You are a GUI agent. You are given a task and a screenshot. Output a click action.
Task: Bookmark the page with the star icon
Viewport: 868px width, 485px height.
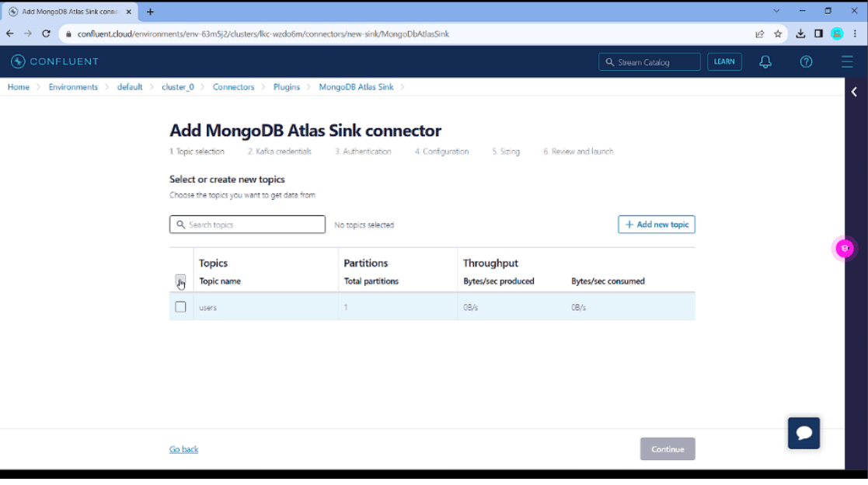pyautogui.click(x=777, y=33)
